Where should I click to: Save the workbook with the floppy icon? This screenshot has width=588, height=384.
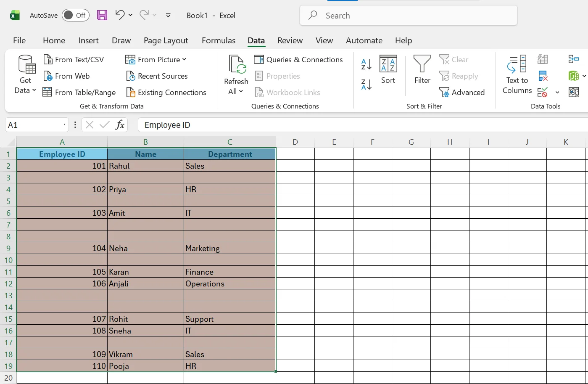(x=102, y=16)
